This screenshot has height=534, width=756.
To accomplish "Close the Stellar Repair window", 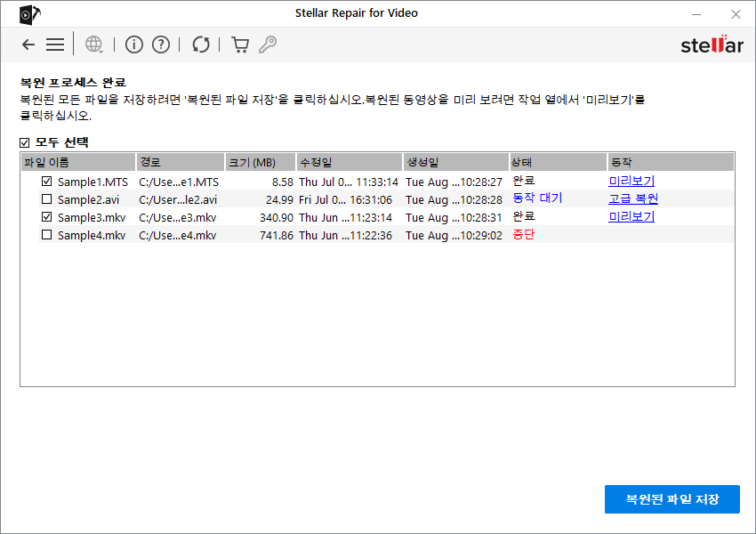I will coord(736,14).
